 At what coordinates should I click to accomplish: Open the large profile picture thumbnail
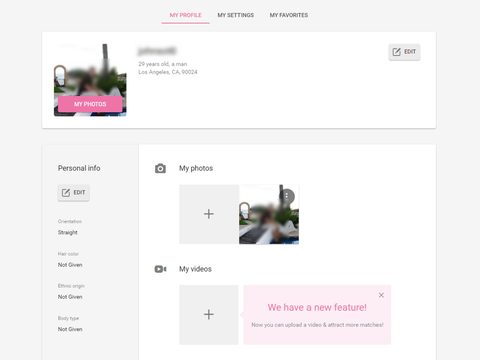[x=90, y=80]
